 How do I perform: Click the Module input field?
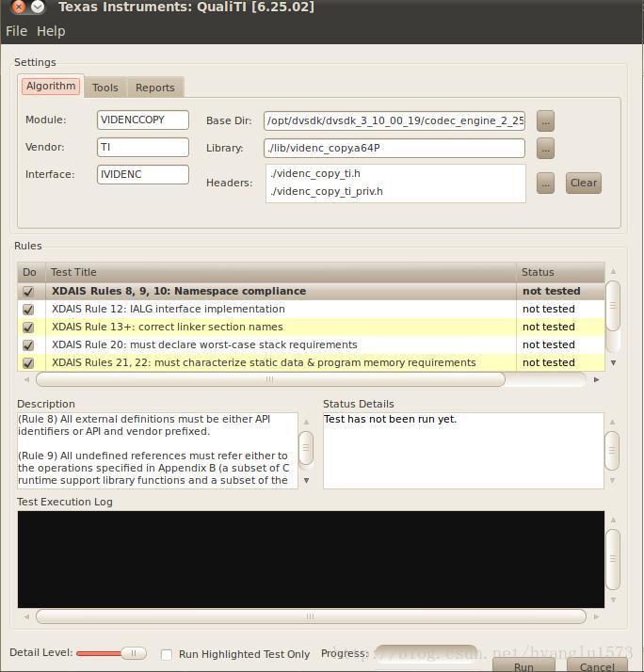tap(143, 120)
